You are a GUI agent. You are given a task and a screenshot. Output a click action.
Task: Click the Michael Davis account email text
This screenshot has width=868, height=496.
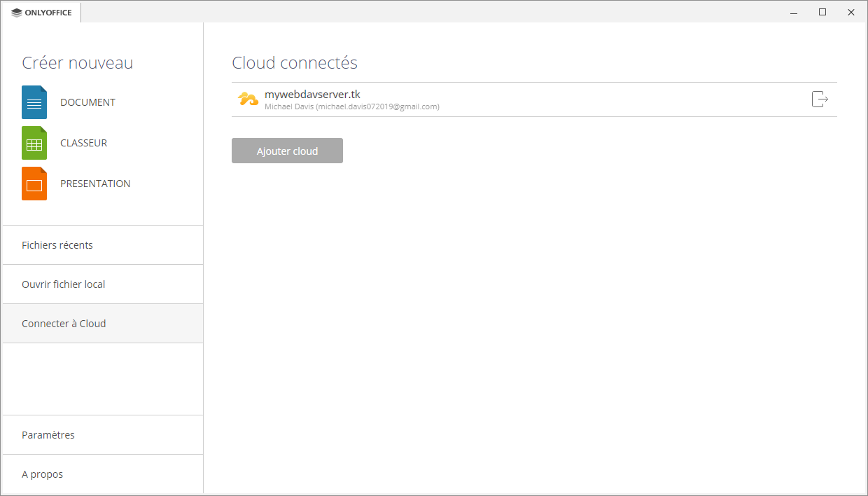click(x=352, y=106)
